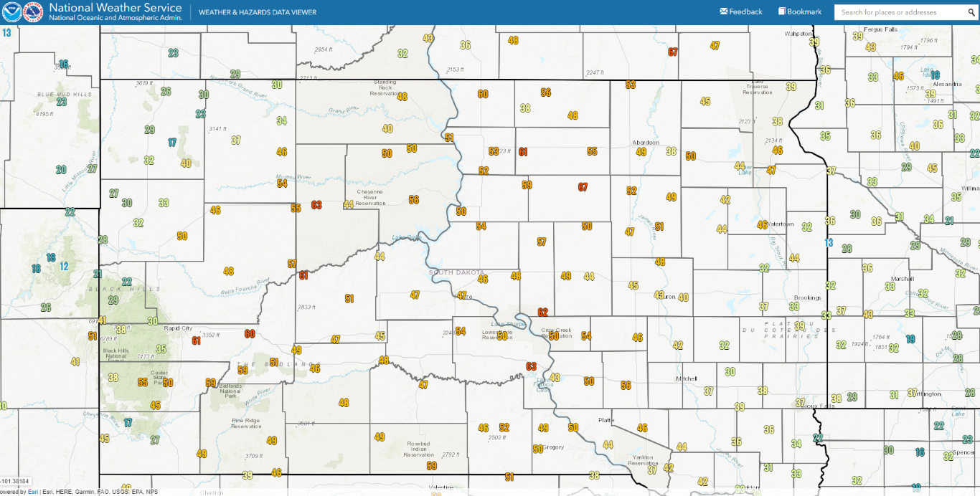Select the 37 marker below Mitchell
This screenshot has height=496, width=980.
709,391
